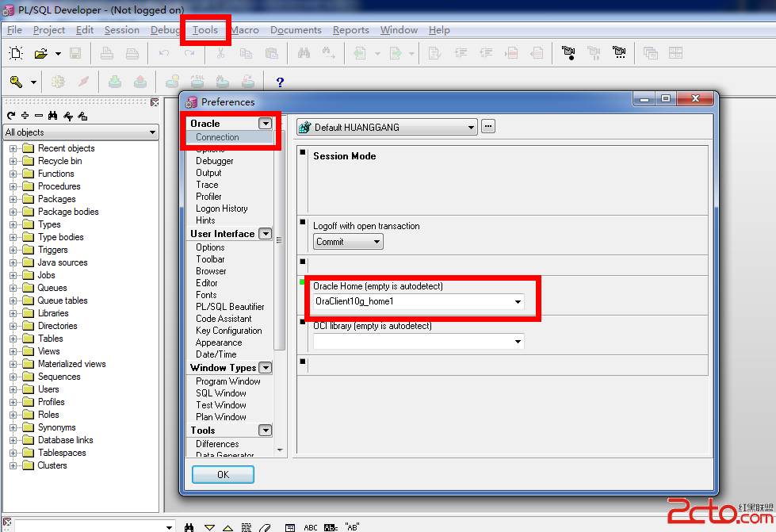
Task: Select Key Configuration in preferences list
Action: click(228, 331)
